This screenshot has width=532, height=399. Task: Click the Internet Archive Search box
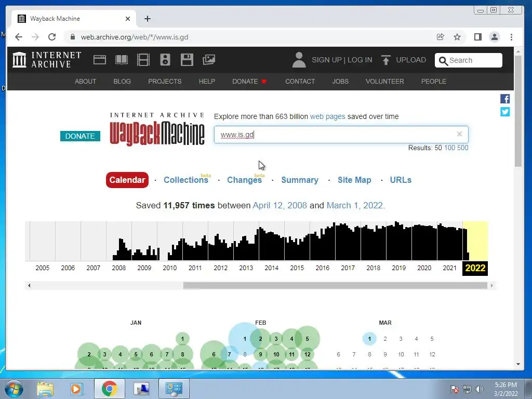click(468, 60)
